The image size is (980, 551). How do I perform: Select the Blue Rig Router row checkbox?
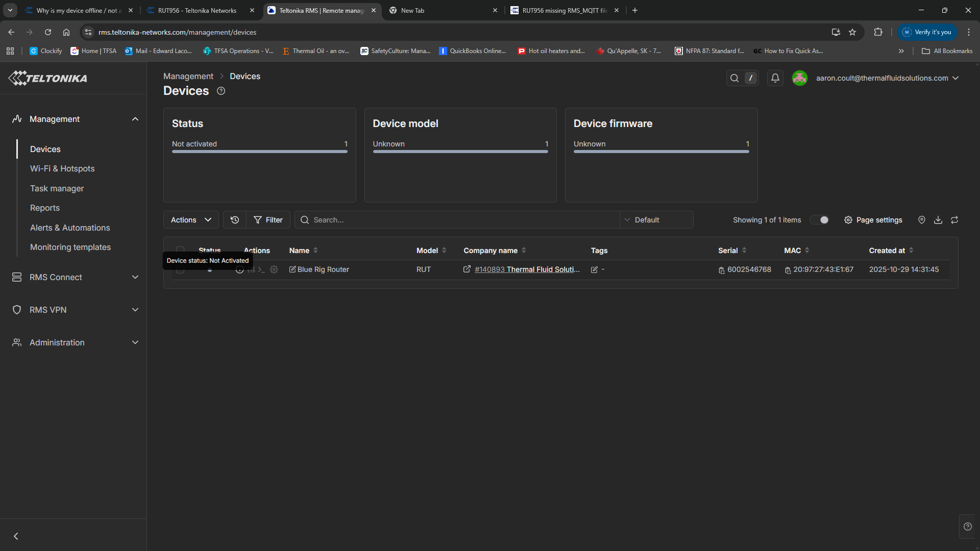coord(180,270)
